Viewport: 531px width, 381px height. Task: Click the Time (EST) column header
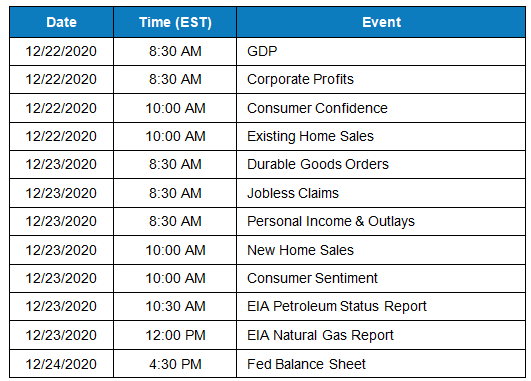click(175, 22)
